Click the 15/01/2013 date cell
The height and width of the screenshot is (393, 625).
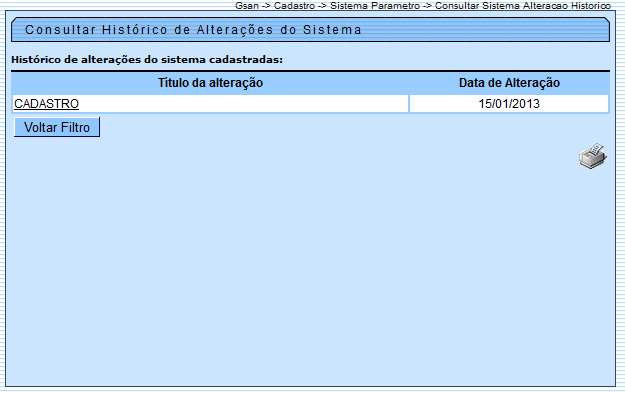(509, 104)
